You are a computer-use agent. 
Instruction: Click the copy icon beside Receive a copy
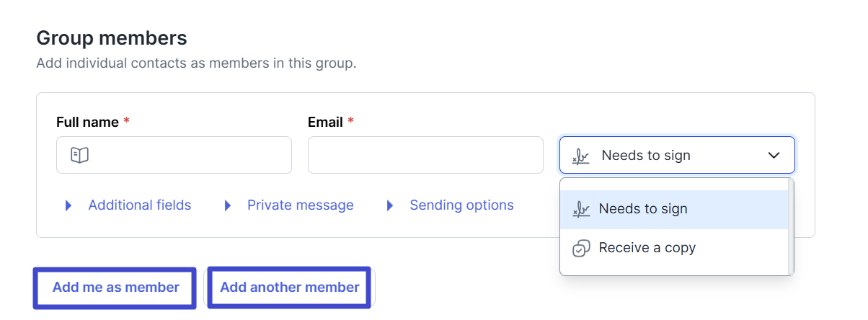pyautogui.click(x=580, y=249)
